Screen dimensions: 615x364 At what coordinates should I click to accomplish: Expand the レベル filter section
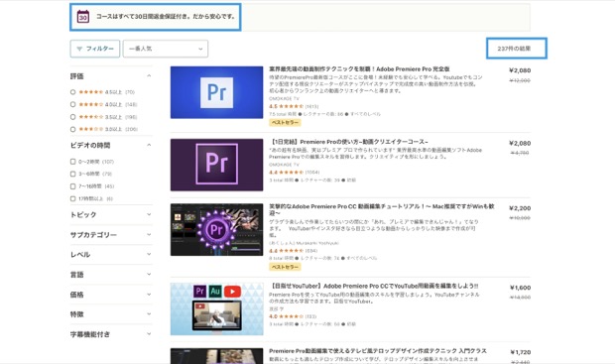[x=111, y=254]
